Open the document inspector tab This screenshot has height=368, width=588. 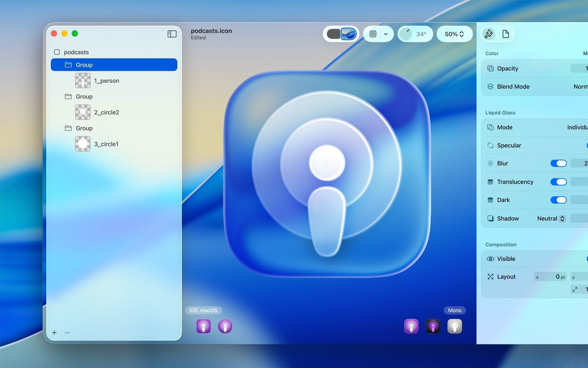pos(506,34)
